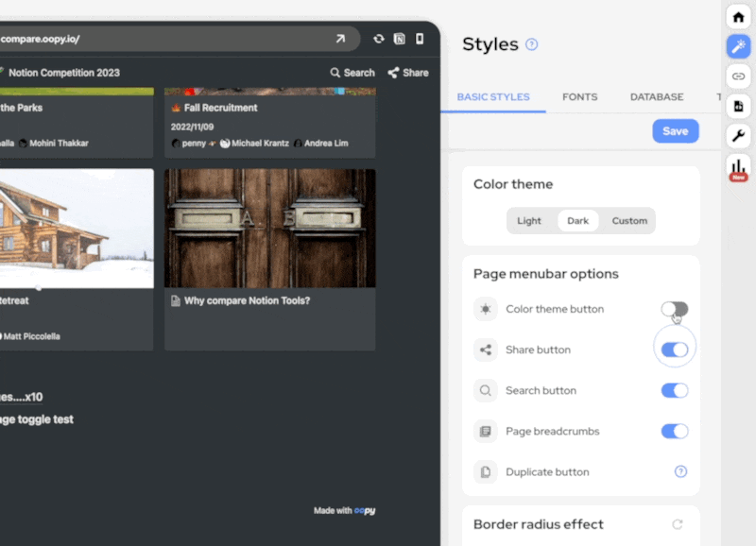The height and width of the screenshot is (546, 756).
Task: Click the share icon beside Share button row
Action: [486, 350]
